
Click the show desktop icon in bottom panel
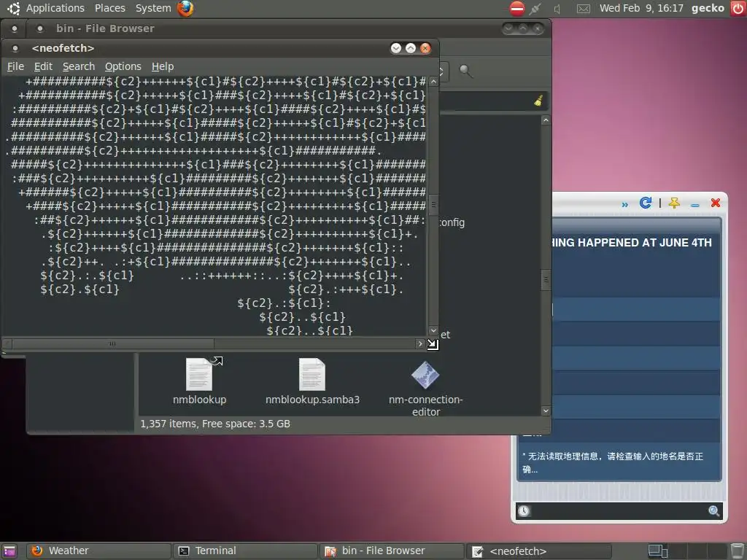9,551
